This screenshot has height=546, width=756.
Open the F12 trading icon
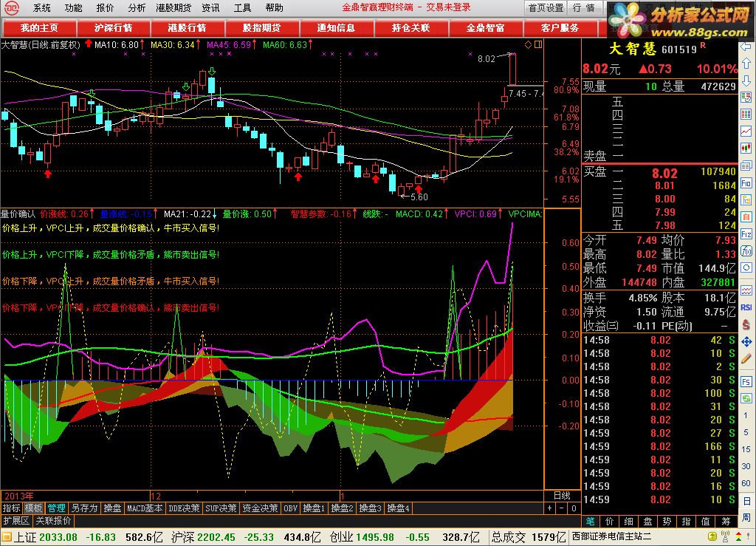(x=746, y=234)
